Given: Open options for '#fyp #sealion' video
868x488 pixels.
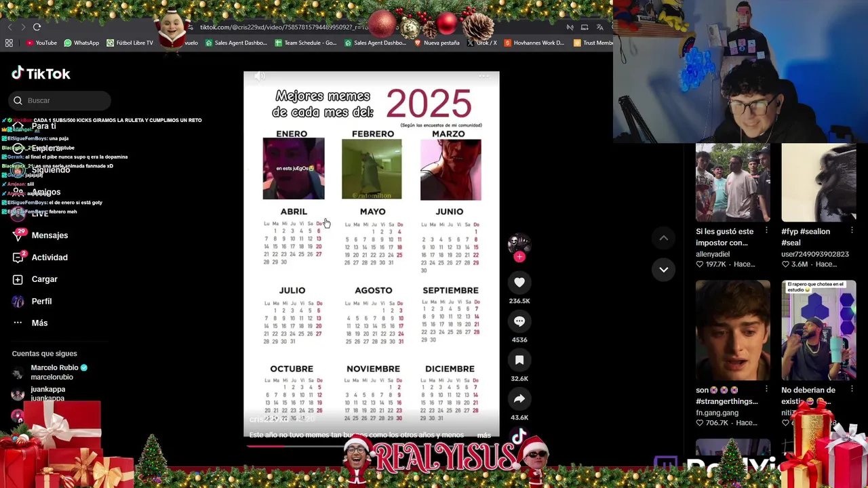Looking at the screenshot, I should coord(852,231).
